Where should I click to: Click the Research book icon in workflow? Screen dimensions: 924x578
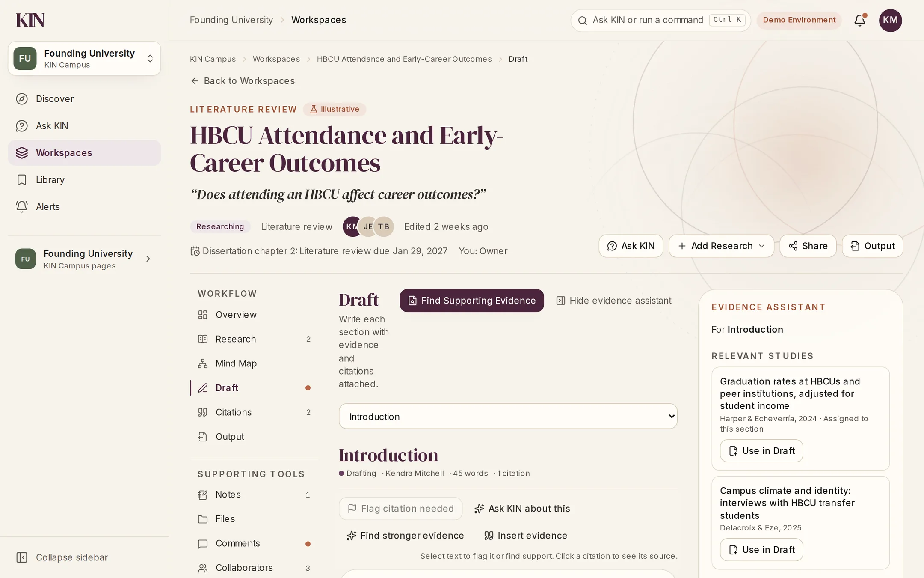(203, 339)
